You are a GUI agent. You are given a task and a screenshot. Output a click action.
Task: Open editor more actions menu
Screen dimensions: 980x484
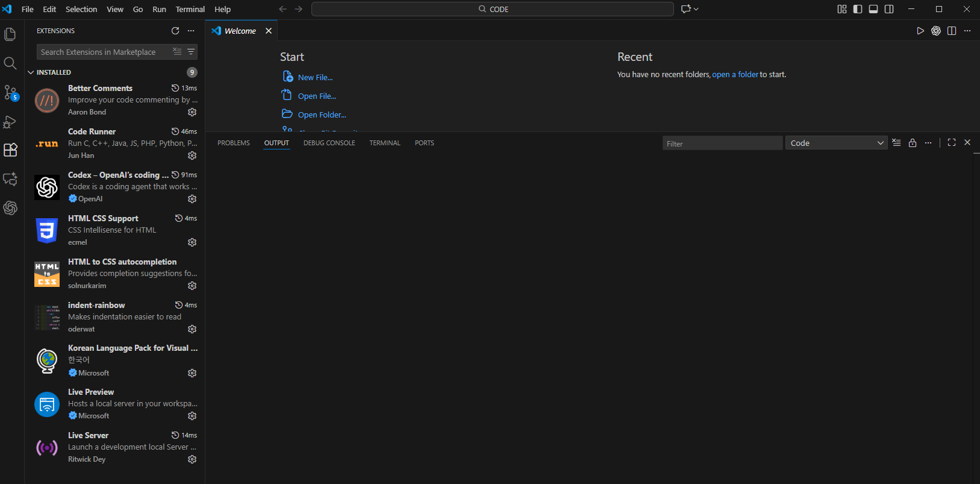967,31
